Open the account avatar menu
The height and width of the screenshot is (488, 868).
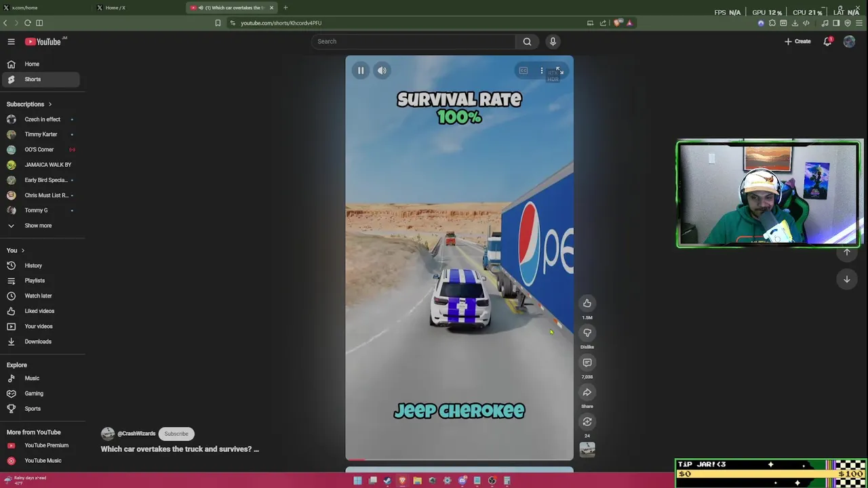(x=849, y=41)
